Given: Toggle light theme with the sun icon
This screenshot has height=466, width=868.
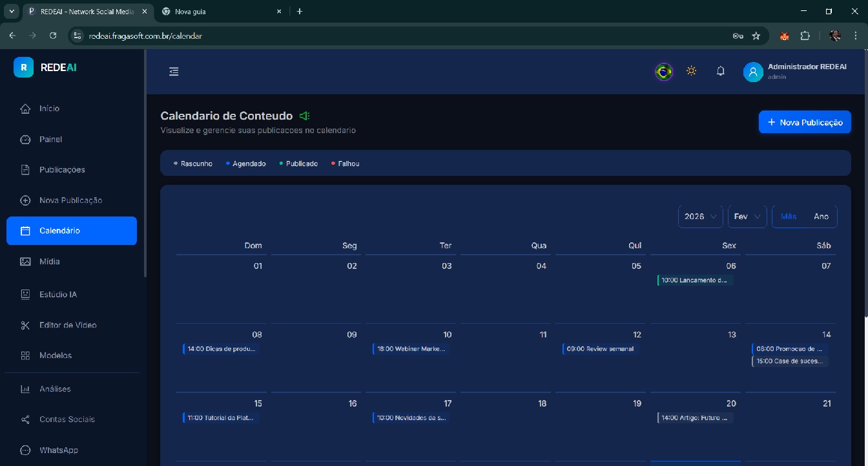Looking at the screenshot, I should coord(692,71).
